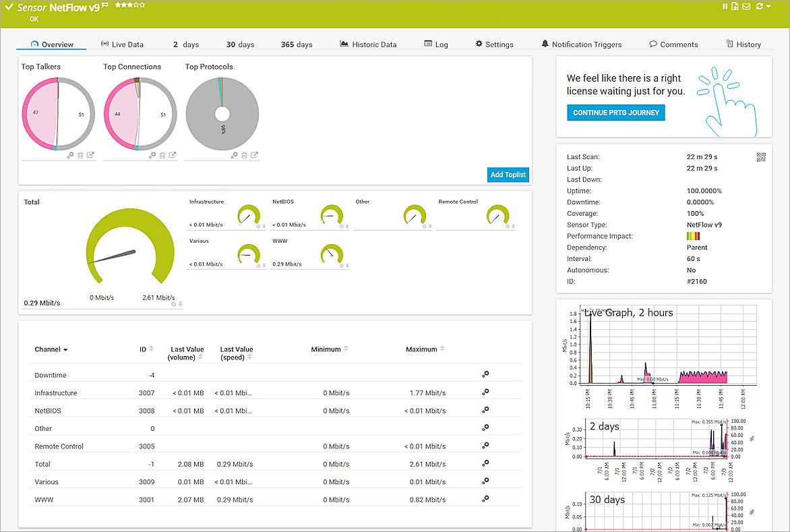The width and height of the screenshot is (790, 532).
Task: Delete the Top Talkers toplist
Action: [80, 155]
